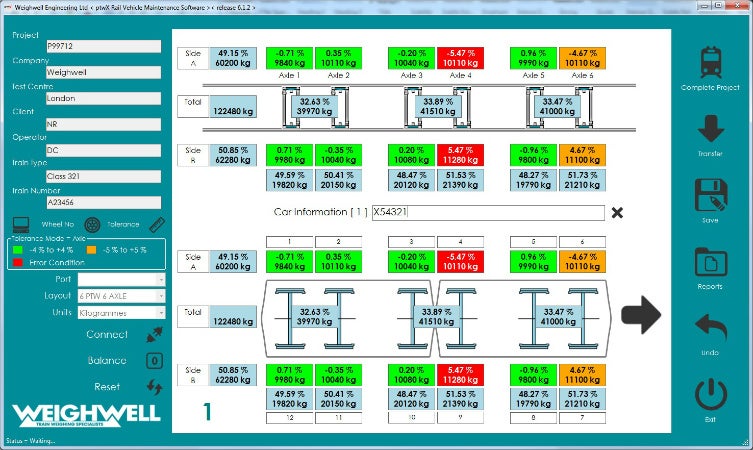Screen dimensions: 753x450
Task: Save the project with the floppy disk icon
Action: point(710,194)
